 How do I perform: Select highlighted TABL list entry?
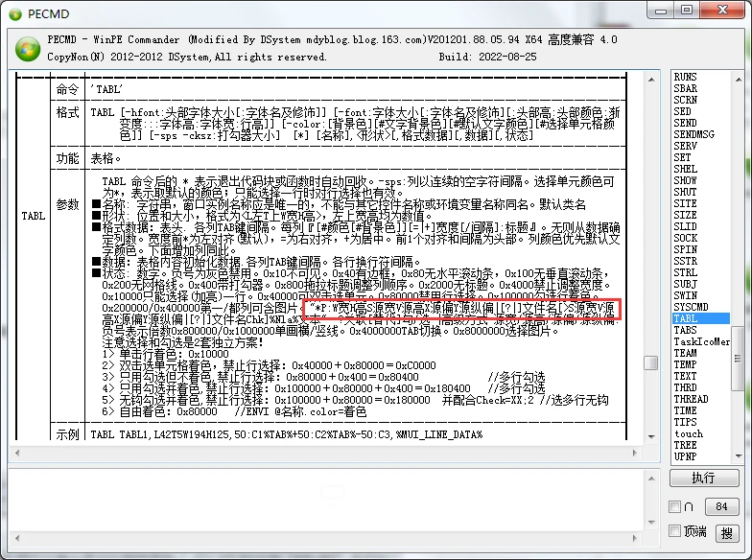(701, 318)
